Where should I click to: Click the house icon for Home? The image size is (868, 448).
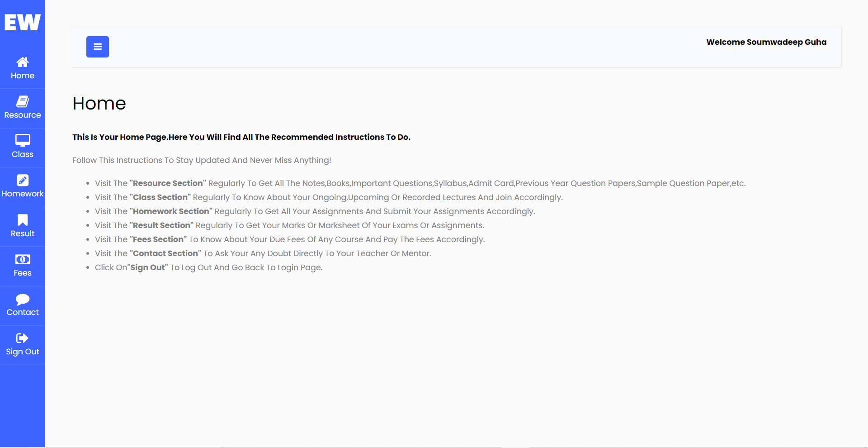point(23,62)
